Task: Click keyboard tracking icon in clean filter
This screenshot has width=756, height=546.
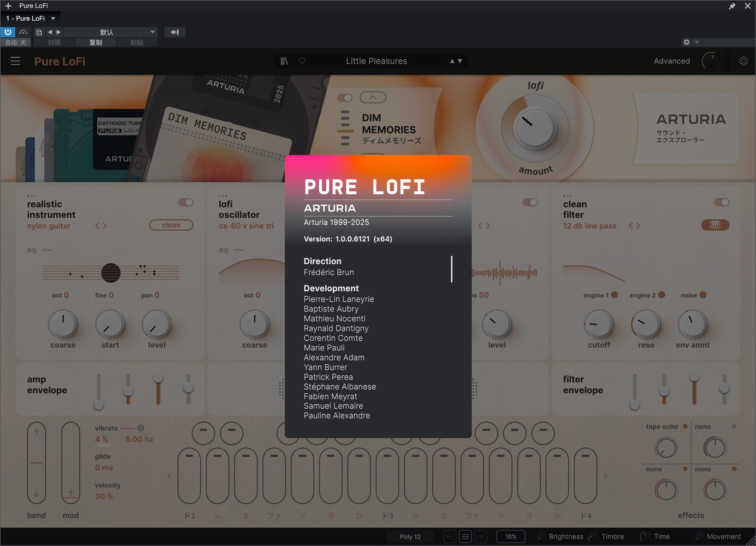Action: (715, 225)
